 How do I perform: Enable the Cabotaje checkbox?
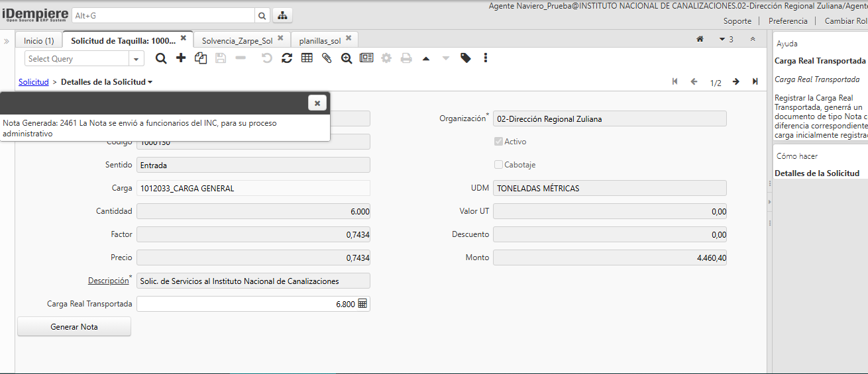[x=498, y=165]
